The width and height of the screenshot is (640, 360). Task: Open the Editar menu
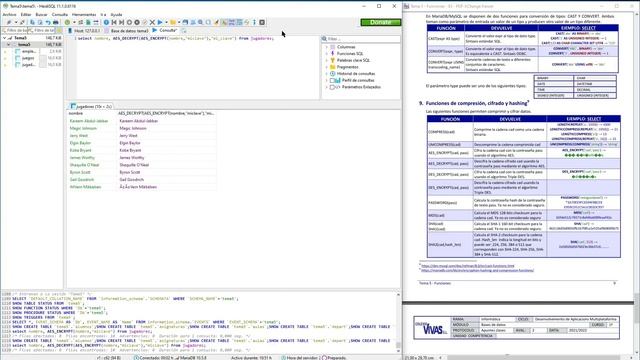point(26,14)
